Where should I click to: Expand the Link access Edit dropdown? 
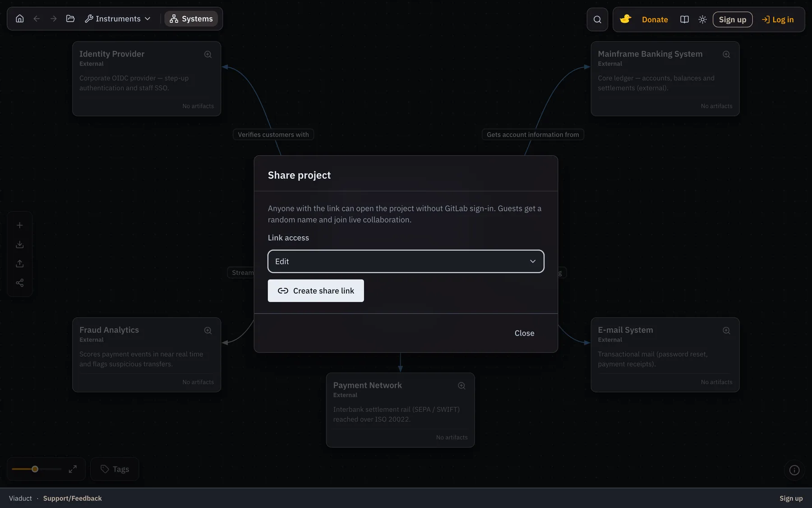pyautogui.click(x=406, y=261)
